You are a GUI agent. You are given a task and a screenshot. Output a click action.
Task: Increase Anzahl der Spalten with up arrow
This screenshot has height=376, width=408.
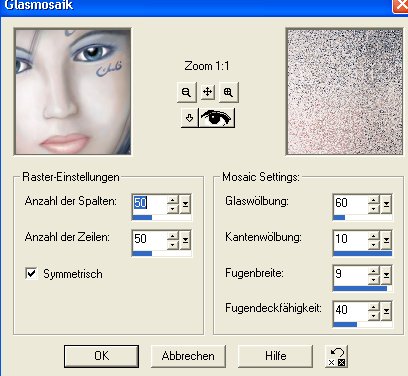173,200
